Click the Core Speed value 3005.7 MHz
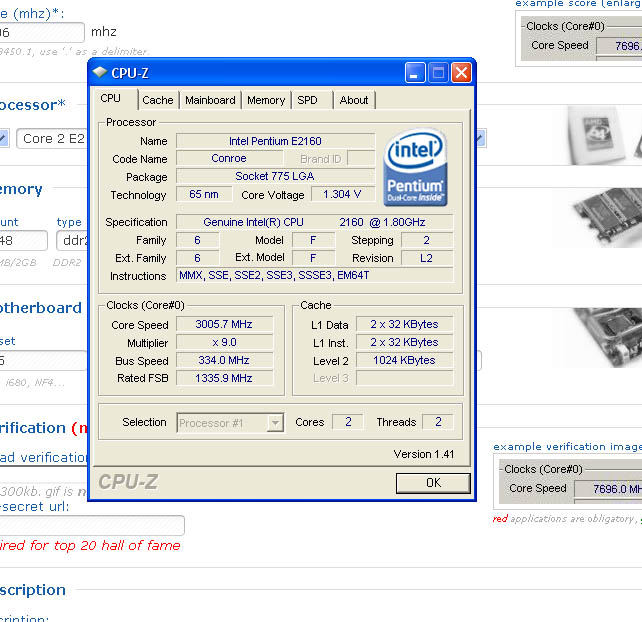The height and width of the screenshot is (622, 642). click(224, 324)
